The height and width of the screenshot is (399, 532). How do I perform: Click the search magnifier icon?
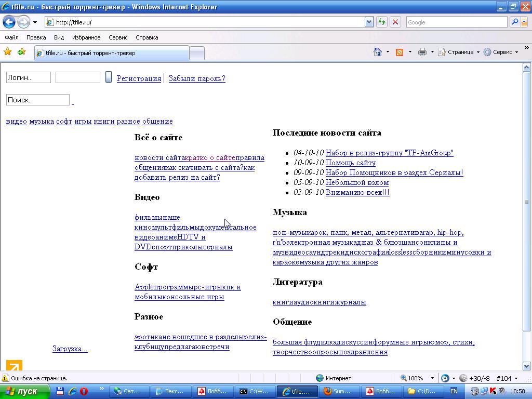pyautogui.click(x=514, y=22)
